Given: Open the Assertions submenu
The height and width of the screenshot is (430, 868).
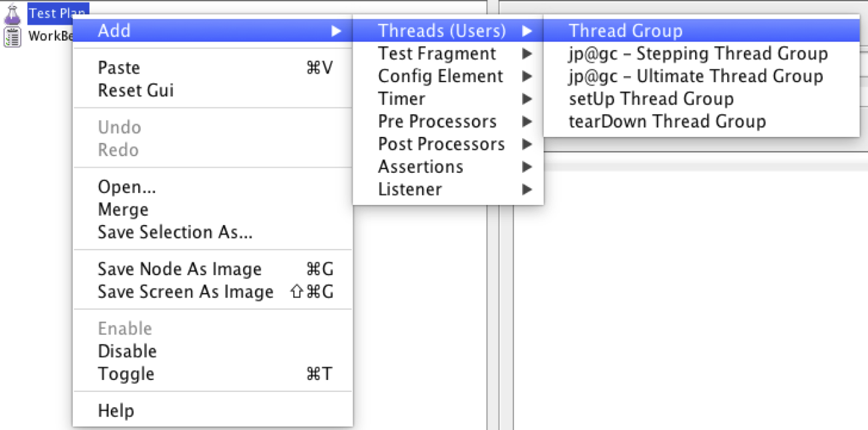Looking at the screenshot, I should coord(421,167).
